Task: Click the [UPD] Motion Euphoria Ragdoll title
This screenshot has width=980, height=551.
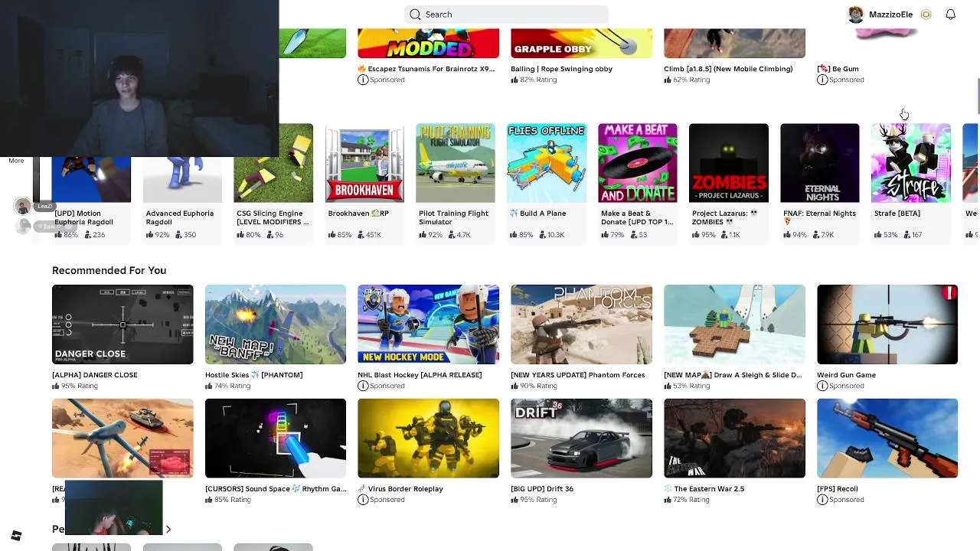Action: tap(84, 218)
